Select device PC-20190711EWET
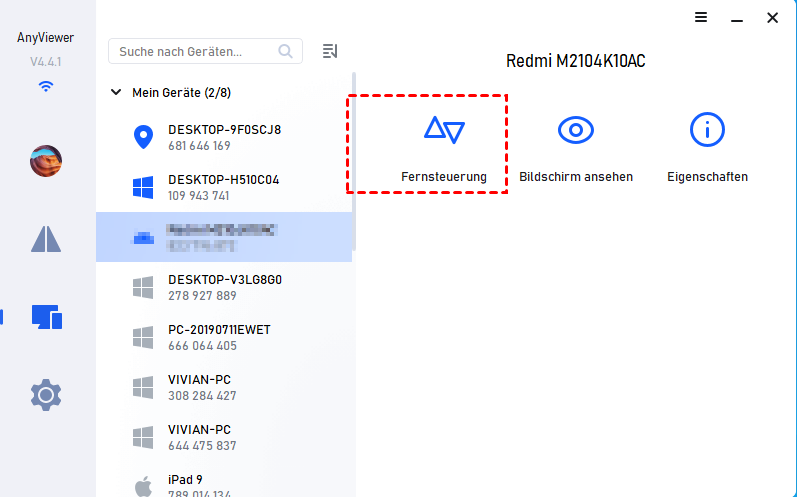The height and width of the screenshot is (497, 797). (224, 337)
